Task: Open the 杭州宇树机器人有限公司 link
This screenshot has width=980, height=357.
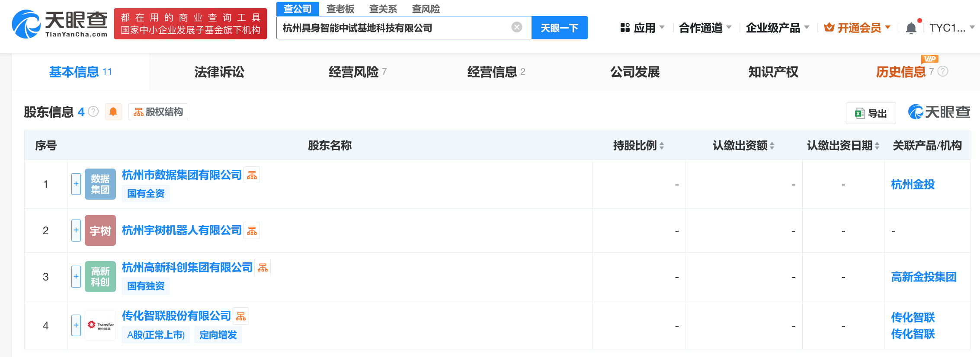Action: (x=182, y=230)
